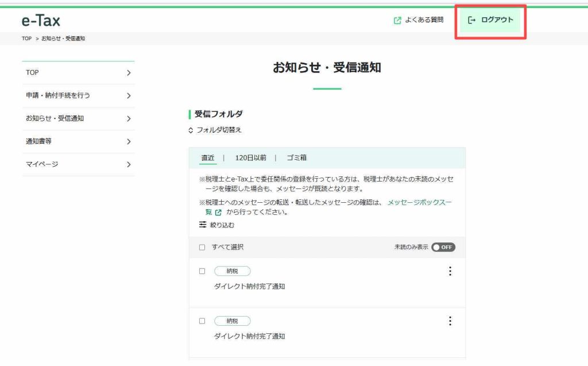The width and height of the screenshot is (588, 366).
Task: Open the filter 絞り込む icon
Action: tap(203, 225)
